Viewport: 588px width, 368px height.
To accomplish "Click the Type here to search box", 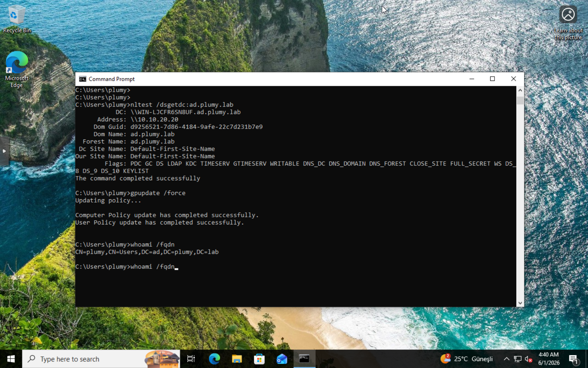I will point(101,359).
